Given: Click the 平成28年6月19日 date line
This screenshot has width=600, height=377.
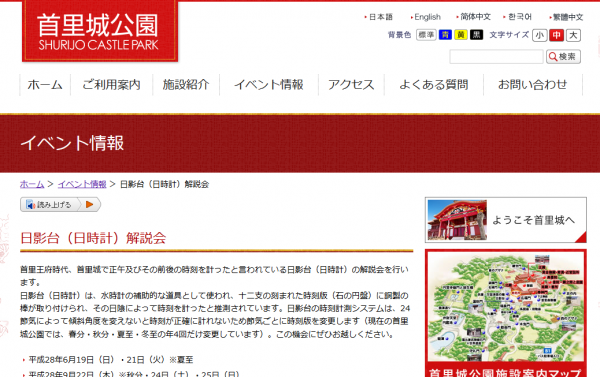Looking at the screenshot, I should click(x=111, y=360).
